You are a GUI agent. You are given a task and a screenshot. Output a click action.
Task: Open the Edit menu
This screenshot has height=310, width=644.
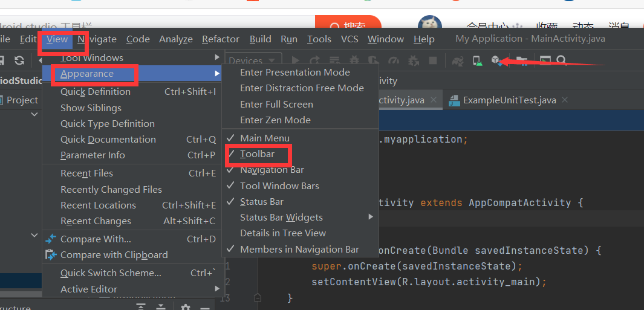pos(28,39)
